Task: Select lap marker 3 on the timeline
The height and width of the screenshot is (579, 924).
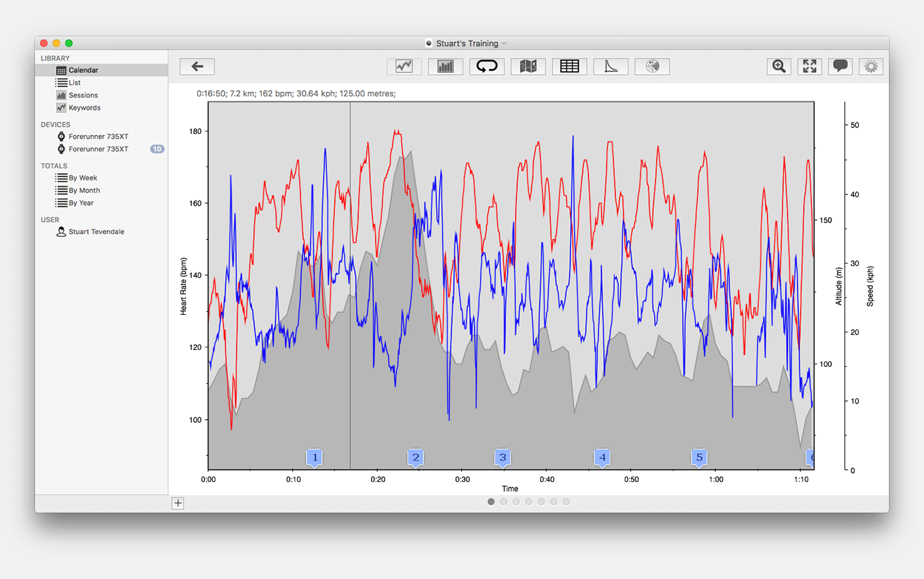Action: point(502,458)
